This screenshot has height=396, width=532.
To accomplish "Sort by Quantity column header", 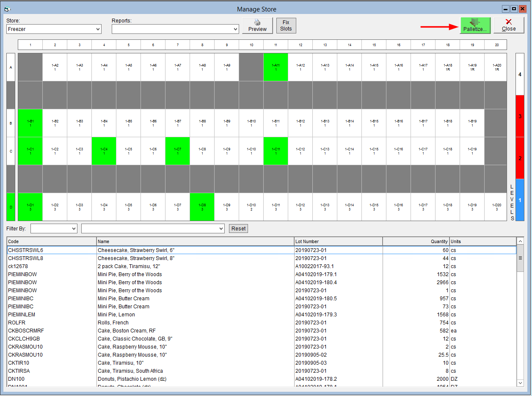I will [x=416, y=241].
